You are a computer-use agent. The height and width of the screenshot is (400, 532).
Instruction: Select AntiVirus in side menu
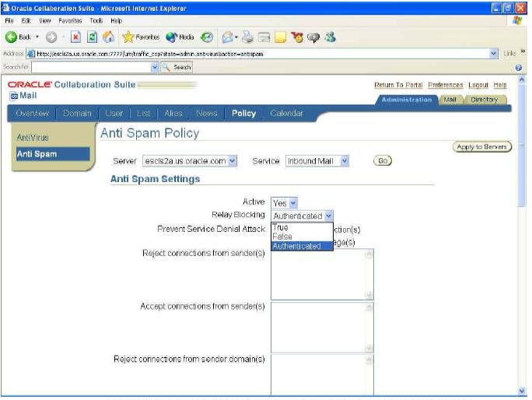[x=33, y=138]
